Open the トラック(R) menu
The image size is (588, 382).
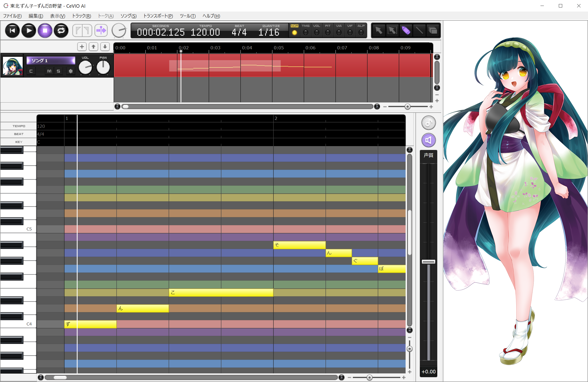pos(81,16)
